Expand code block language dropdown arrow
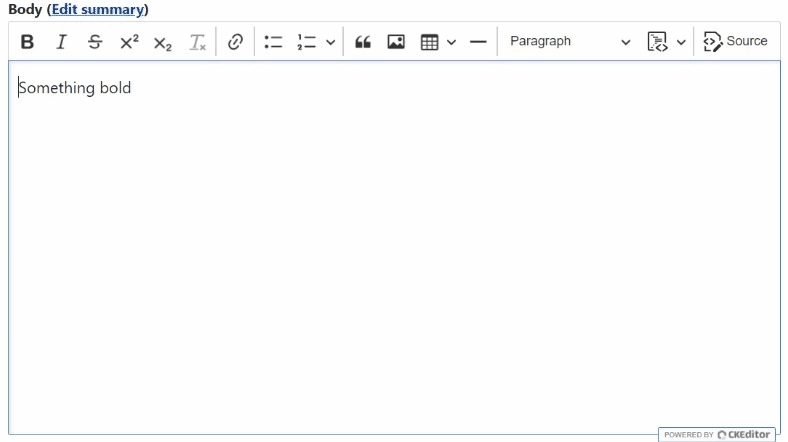Screen dimensions: 788x442 [682, 42]
